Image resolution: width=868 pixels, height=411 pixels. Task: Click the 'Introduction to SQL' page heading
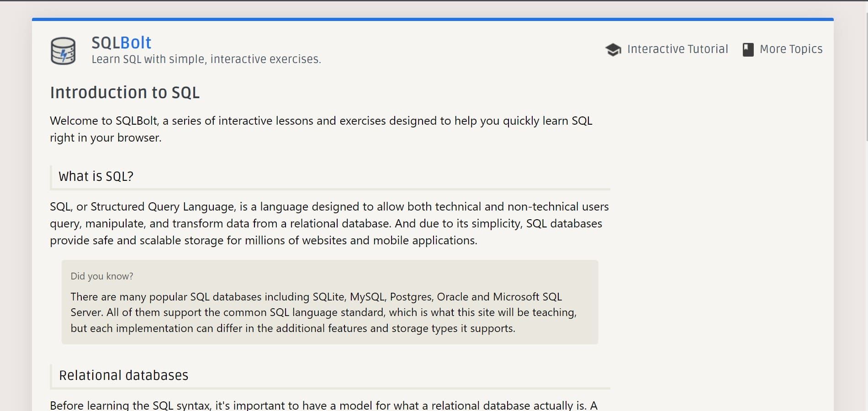[125, 92]
